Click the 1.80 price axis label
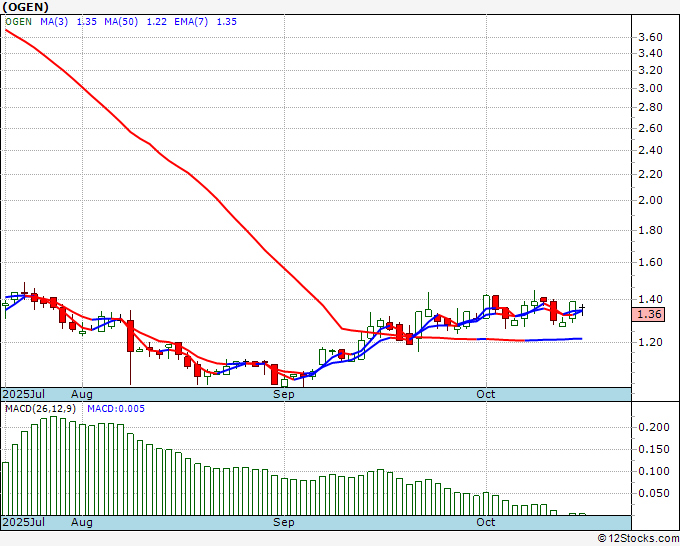 tap(651, 230)
